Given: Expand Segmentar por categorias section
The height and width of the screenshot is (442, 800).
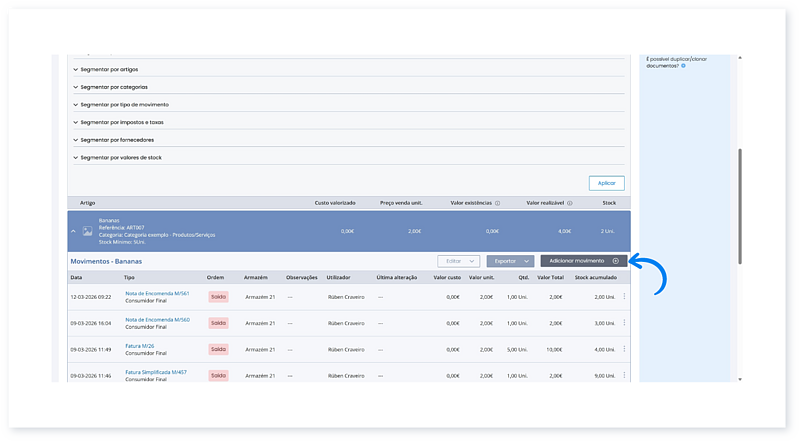Looking at the screenshot, I should [x=114, y=87].
